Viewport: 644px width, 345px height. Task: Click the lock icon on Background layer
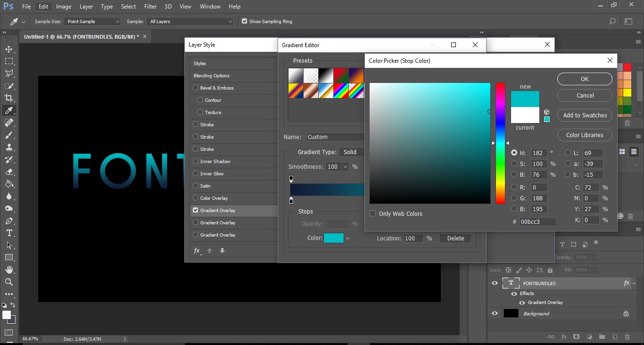[626, 313]
